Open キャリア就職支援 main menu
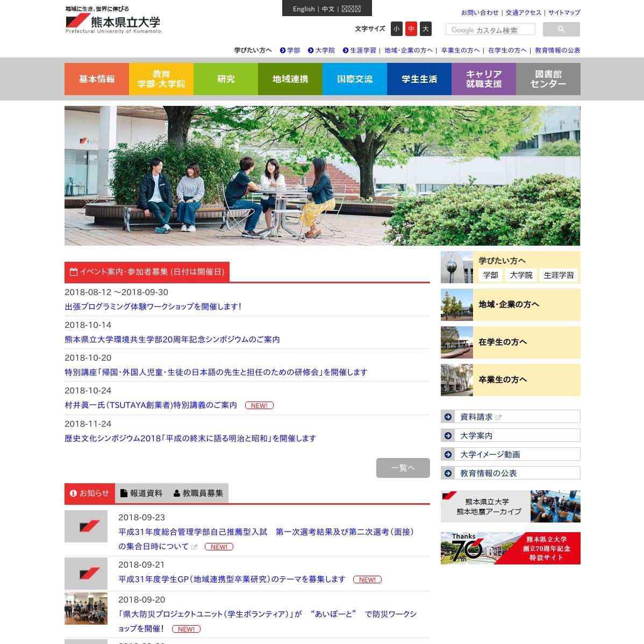 click(x=483, y=79)
